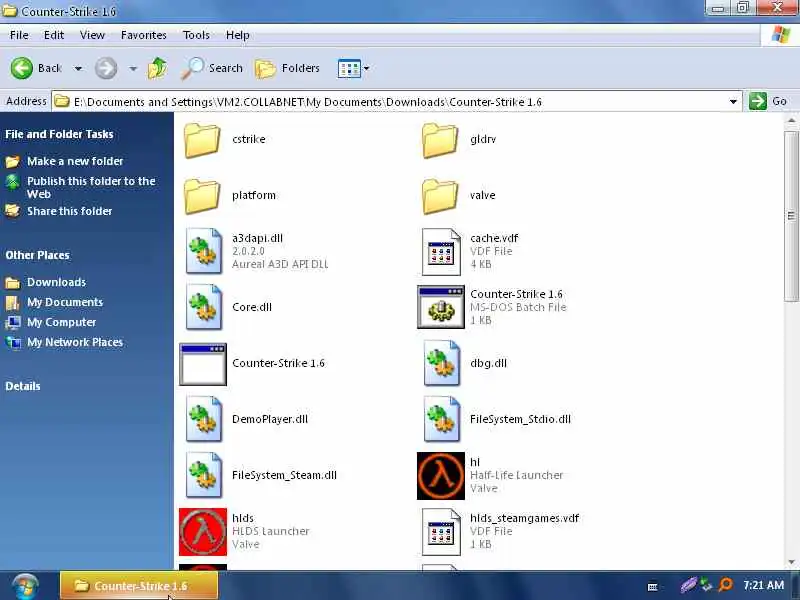
Task: Select the hlds_steamgames.vdf file icon
Action: pos(441,532)
